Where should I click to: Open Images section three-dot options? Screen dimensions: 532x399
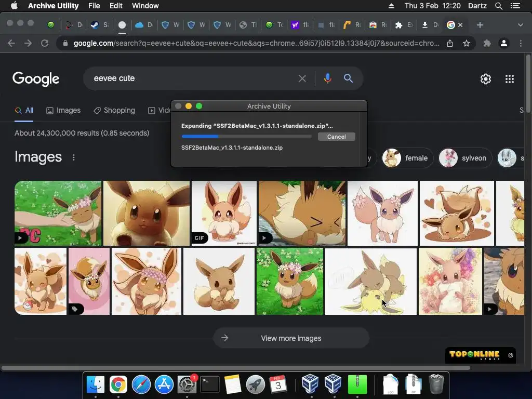[x=74, y=157]
